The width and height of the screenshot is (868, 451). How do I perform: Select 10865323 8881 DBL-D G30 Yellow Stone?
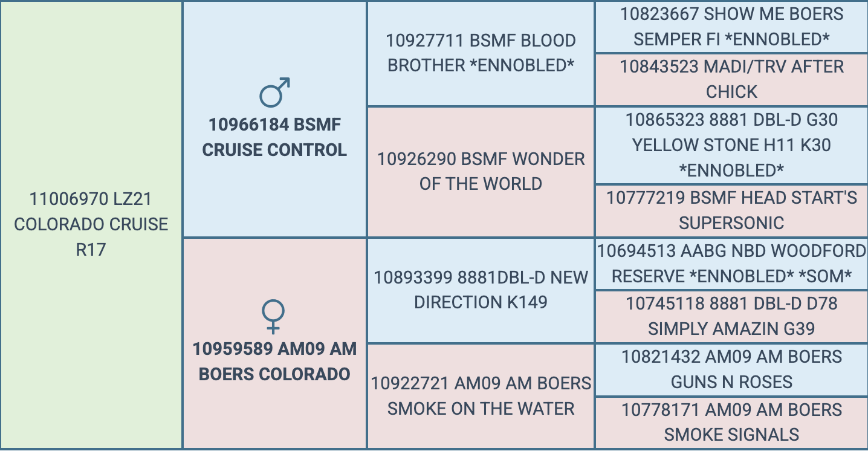pyautogui.click(x=731, y=145)
